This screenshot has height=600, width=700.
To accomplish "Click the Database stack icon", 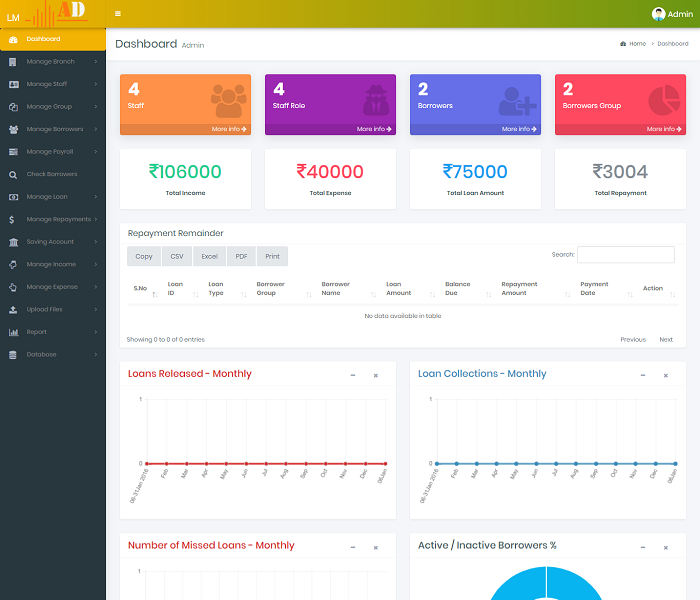I will coord(12,355).
